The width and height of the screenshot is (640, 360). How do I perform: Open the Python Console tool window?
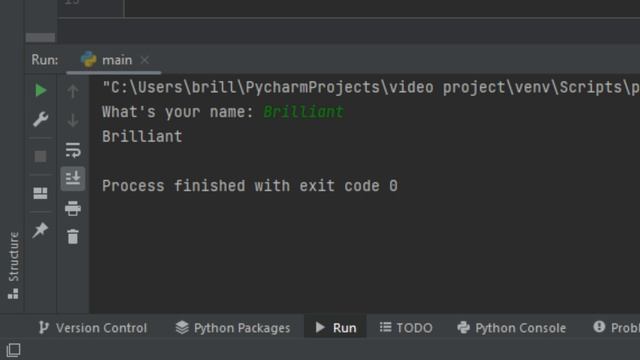coord(511,328)
